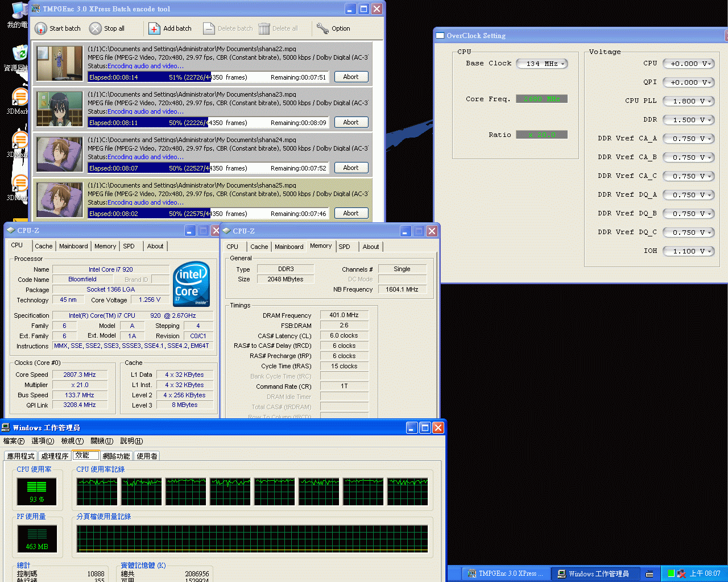Open the QPI voltage dropdown

[688, 82]
